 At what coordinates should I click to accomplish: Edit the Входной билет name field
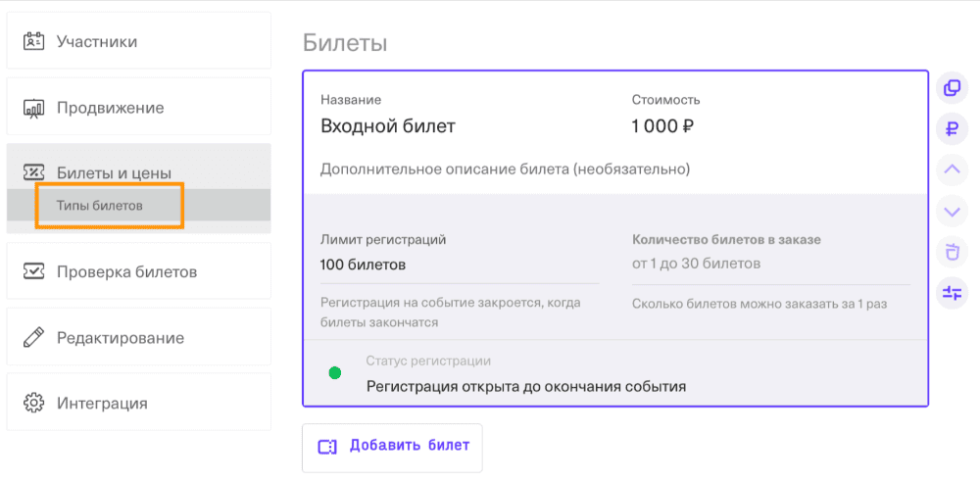click(x=388, y=126)
